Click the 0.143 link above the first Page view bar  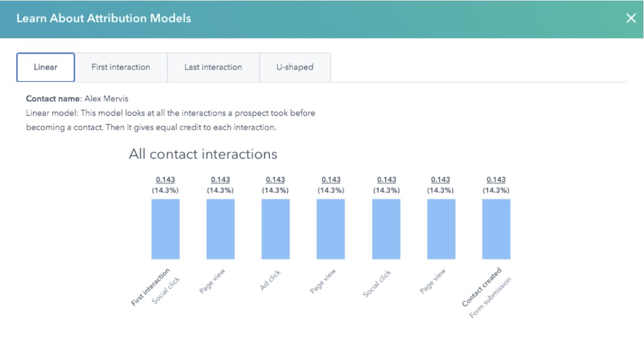(x=220, y=178)
